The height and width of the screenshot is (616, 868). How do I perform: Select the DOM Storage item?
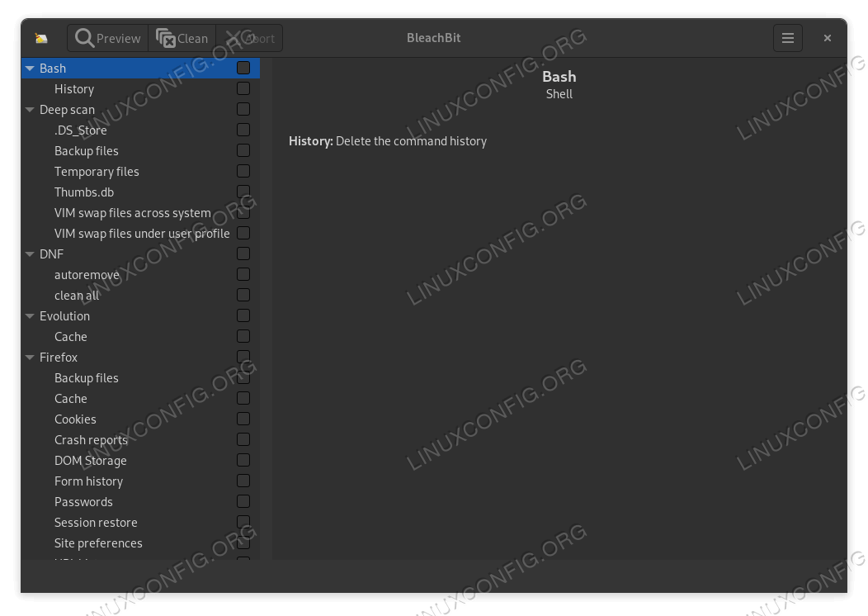[90, 461]
